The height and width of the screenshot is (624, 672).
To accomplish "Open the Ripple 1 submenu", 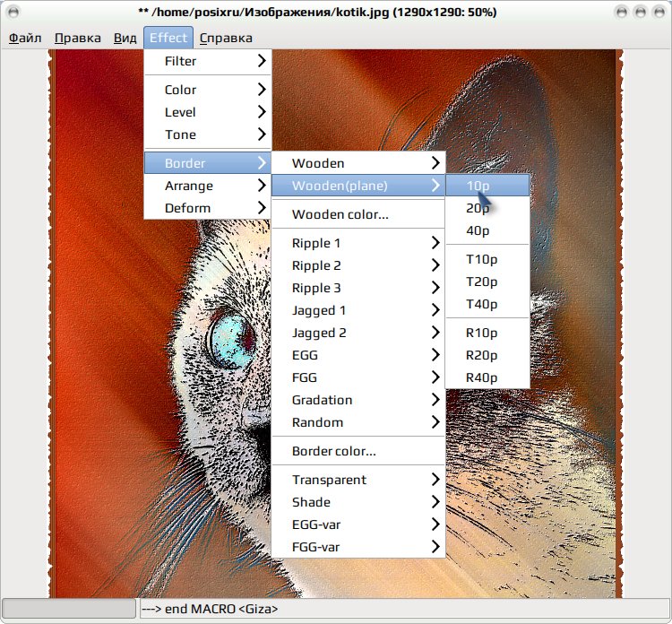I will (x=358, y=243).
